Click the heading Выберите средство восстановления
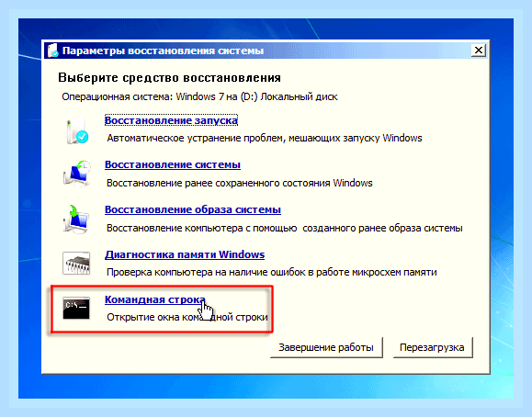The image size is (532, 417). coord(169,78)
